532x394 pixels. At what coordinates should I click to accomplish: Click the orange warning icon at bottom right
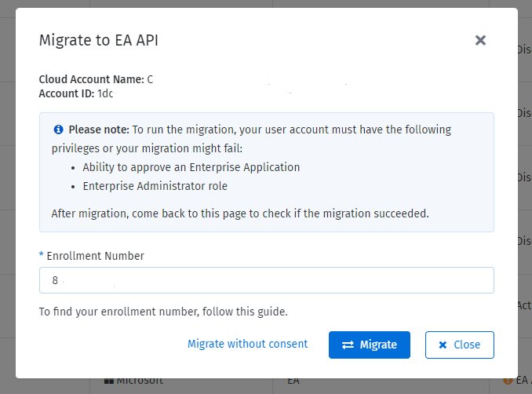[507, 381]
